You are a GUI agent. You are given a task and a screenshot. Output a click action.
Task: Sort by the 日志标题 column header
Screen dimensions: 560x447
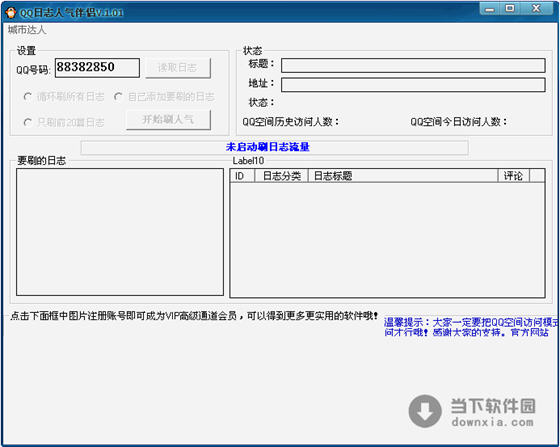(x=403, y=176)
